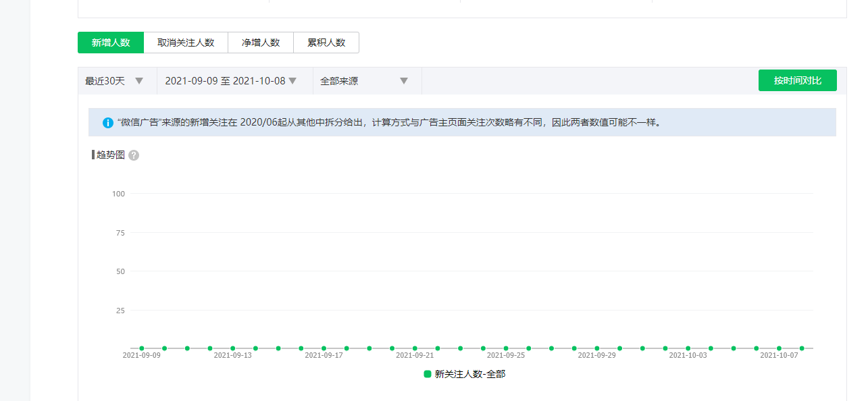Switch to the 取消关注人数 tab
868x401 pixels.
point(186,43)
